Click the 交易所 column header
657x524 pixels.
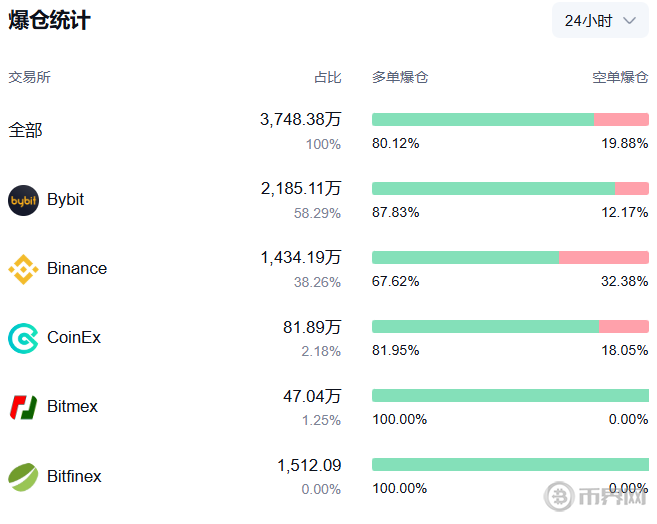(30, 77)
